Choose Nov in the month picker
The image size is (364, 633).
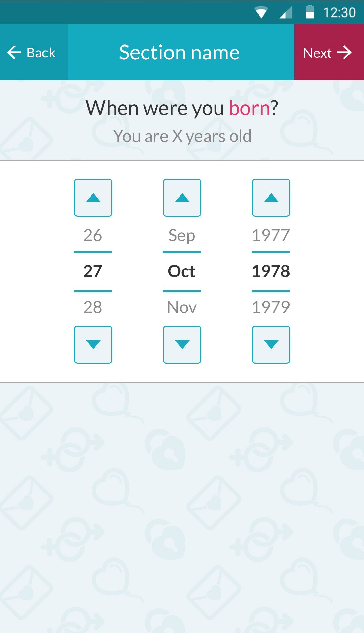pos(182,307)
